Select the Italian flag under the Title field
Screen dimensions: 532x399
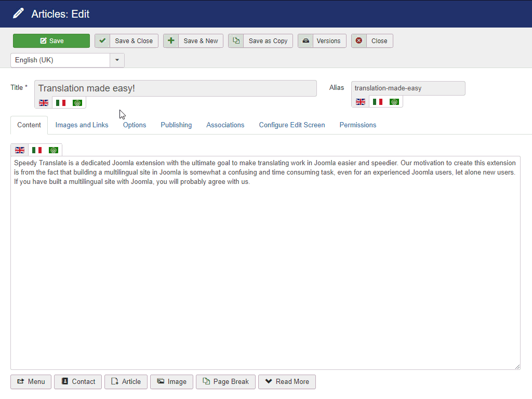point(60,102)
